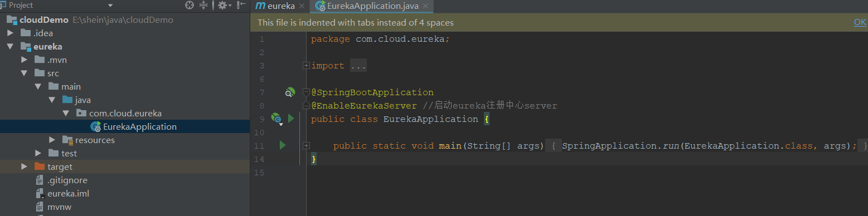Click the Maven icon on eureka tab
The height and width of the screenshot is (216, 868).
click(260, 6)
